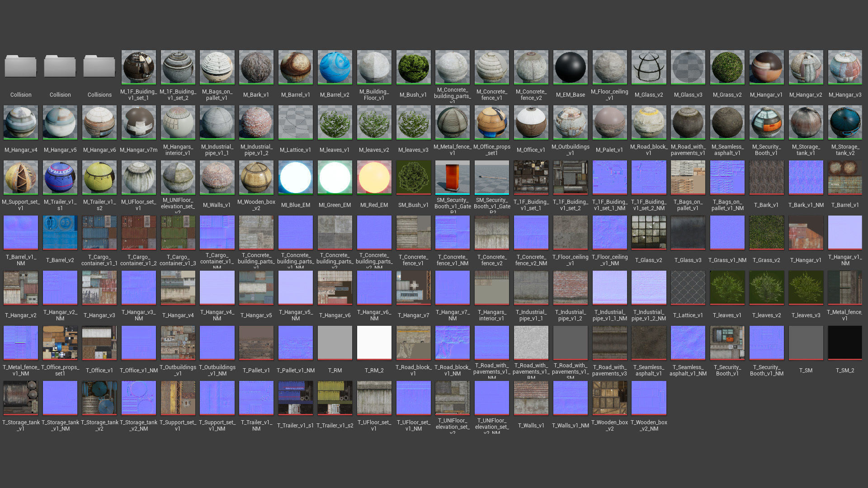Click the T_leaves_v2 foliage texture
Viewport: 868px width, 488px height.
(x=766, y=287)
